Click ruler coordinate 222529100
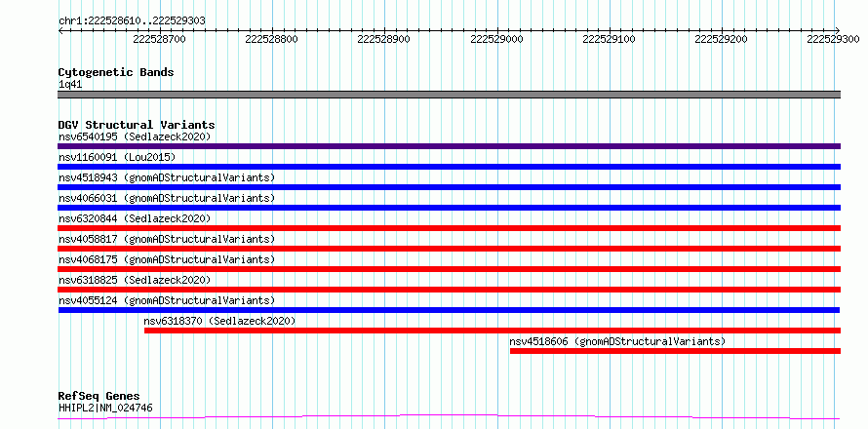 click(610, 39)
